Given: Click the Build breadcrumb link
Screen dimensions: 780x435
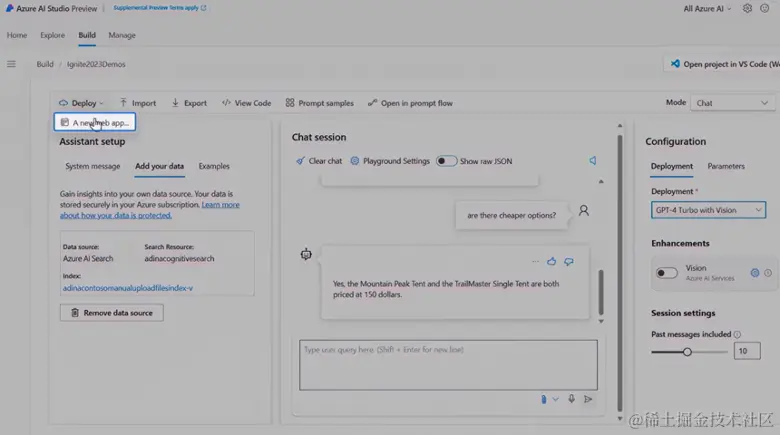Looking at the screenshot, I should pos(45,64).
